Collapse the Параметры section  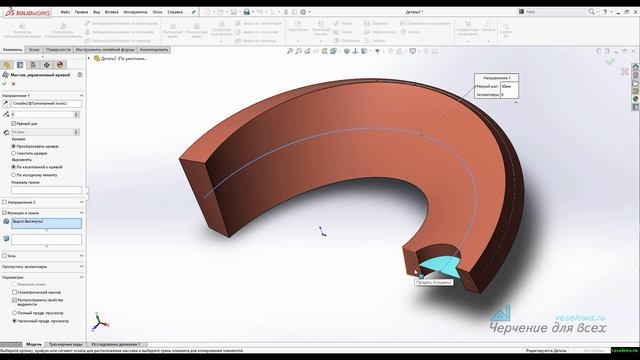pos(81,277)
